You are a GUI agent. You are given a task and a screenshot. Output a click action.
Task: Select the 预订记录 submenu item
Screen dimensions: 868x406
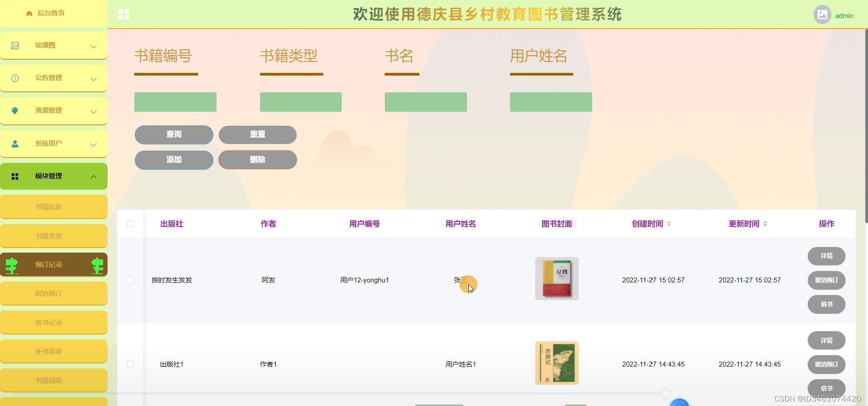pyautogui.click(x=54, y=265)
